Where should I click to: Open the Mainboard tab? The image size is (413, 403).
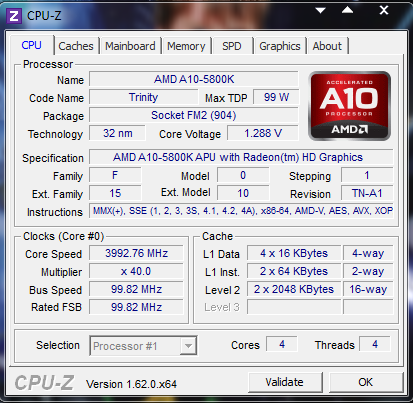(130, 46)
